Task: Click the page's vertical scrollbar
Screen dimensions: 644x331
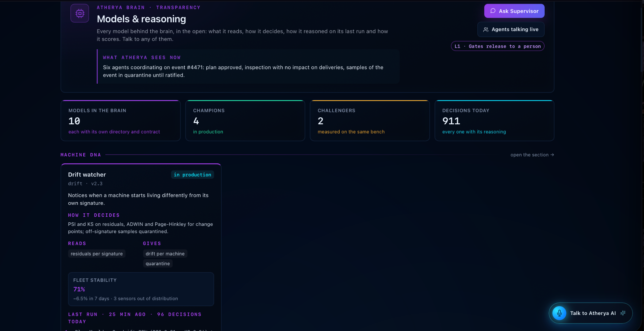Action: tap(641, 39)
